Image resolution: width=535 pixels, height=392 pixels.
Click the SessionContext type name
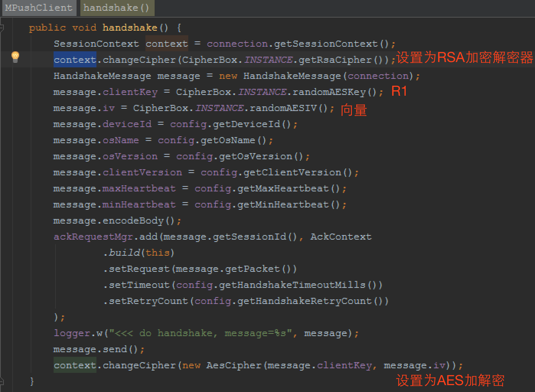click(96, 44)
